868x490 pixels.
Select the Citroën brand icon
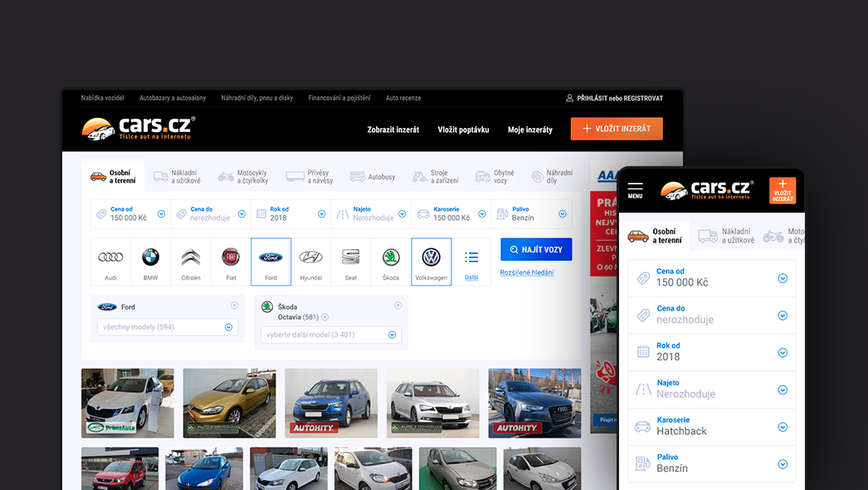click(190, 257)
